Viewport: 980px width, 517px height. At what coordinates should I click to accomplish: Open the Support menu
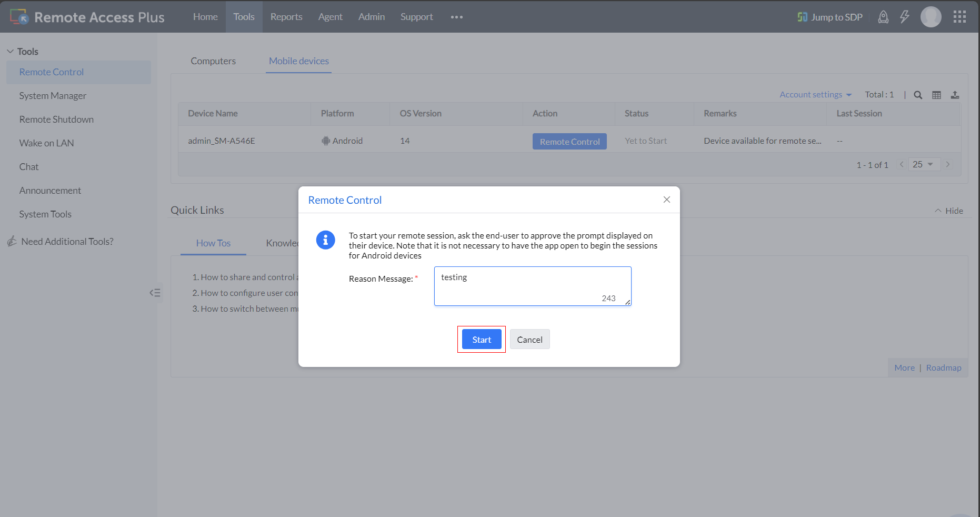(x=417, y=17)
